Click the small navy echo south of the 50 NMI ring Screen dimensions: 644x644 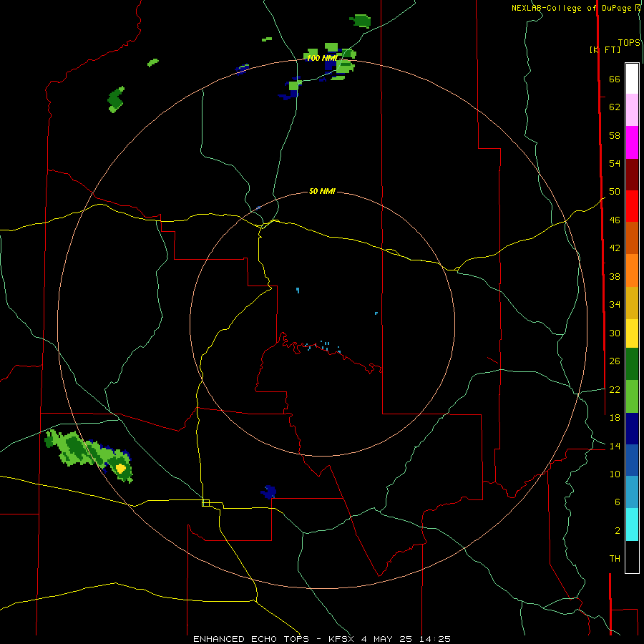[268, 492]
